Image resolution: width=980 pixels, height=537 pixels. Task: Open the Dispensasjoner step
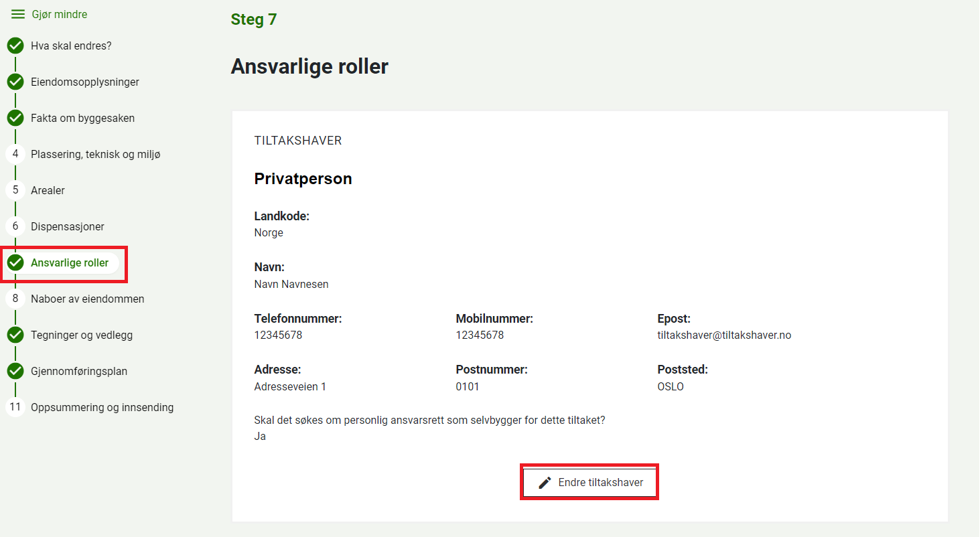[67, 227]
